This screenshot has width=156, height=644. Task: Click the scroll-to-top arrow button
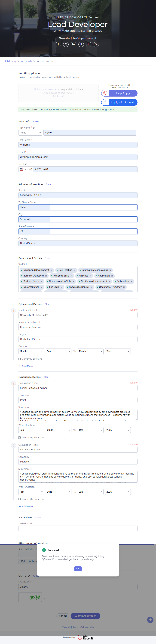tap(150, 620)
